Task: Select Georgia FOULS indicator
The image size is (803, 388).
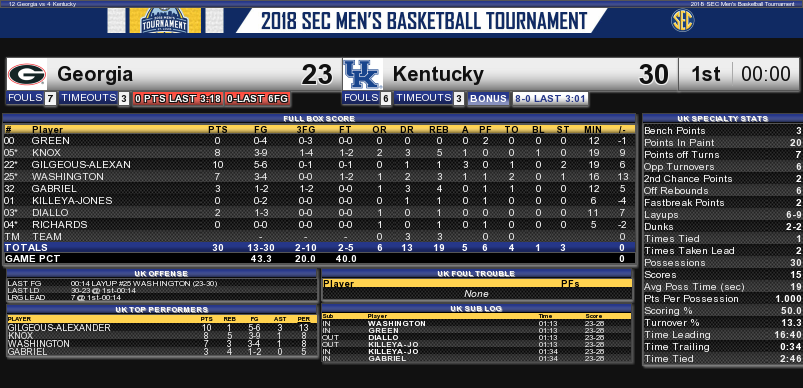Action: click(31, 98)
